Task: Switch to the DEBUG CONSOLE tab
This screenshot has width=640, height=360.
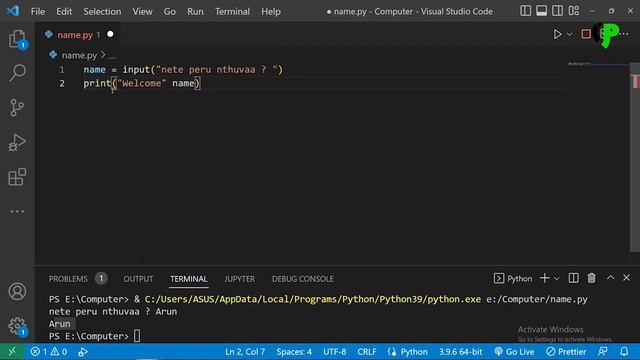Action: (302, 279)
